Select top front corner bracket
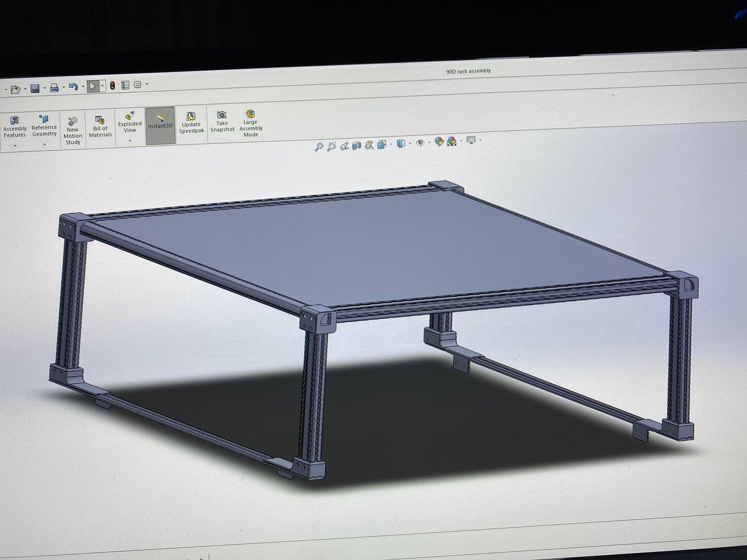The image size is (747, 560). click(318, 318)
